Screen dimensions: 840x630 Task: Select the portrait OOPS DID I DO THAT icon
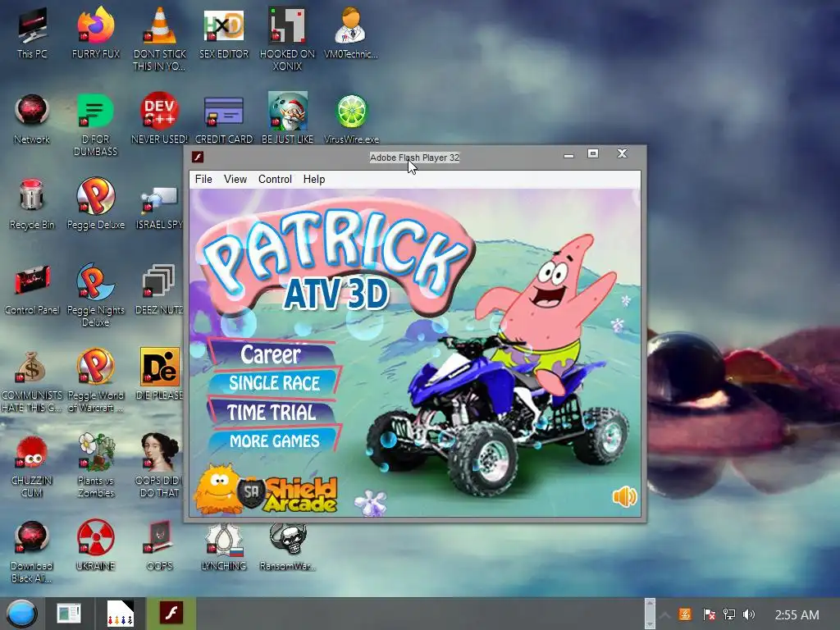(x=160, y=465)
